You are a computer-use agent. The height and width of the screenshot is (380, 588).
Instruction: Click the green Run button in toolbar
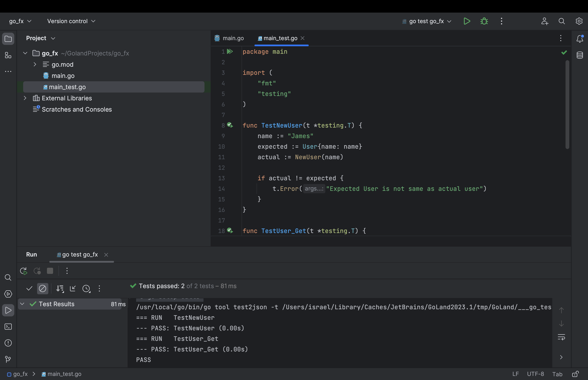click(467, 21)
